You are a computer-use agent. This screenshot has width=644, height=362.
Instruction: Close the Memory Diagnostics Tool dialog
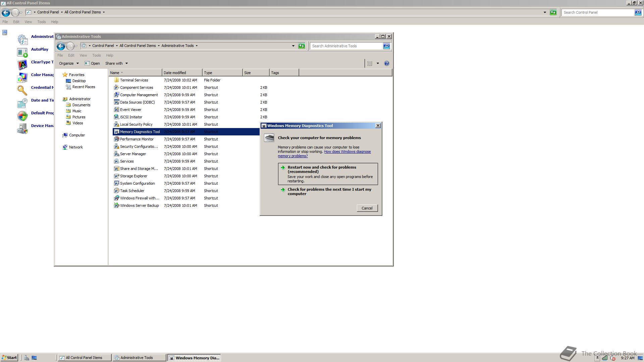[378, 126]
